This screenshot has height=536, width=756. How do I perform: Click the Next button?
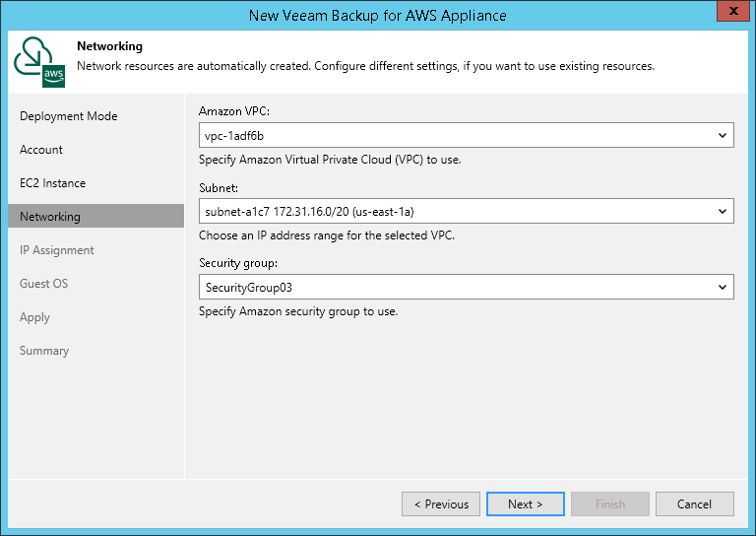point(526,504)
